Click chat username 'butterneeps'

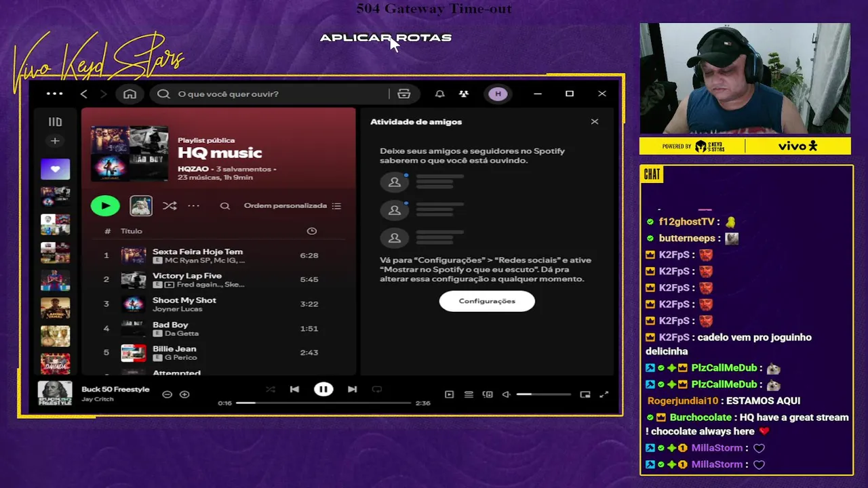(x=687, y=239)
